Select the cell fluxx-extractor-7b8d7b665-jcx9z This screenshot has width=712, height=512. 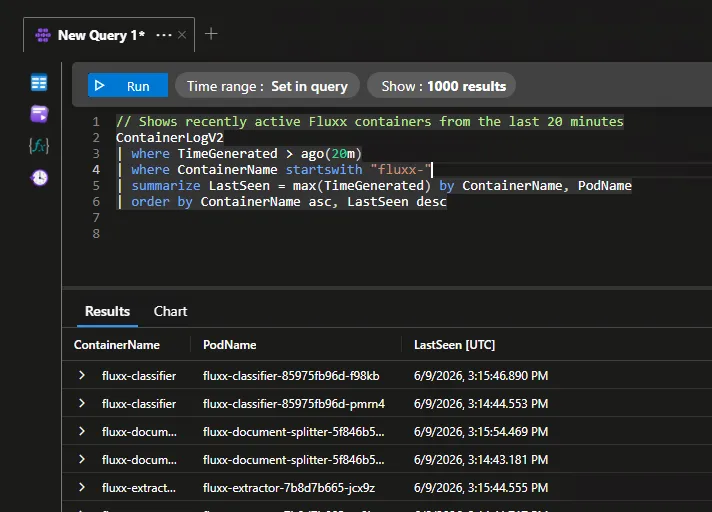click(289, 488)
